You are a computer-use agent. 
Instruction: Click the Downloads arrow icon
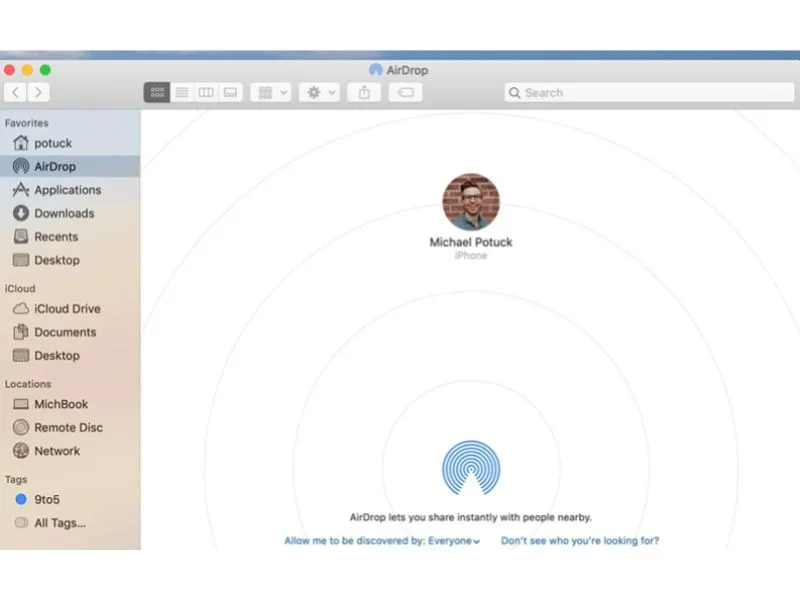pos(21,213)
